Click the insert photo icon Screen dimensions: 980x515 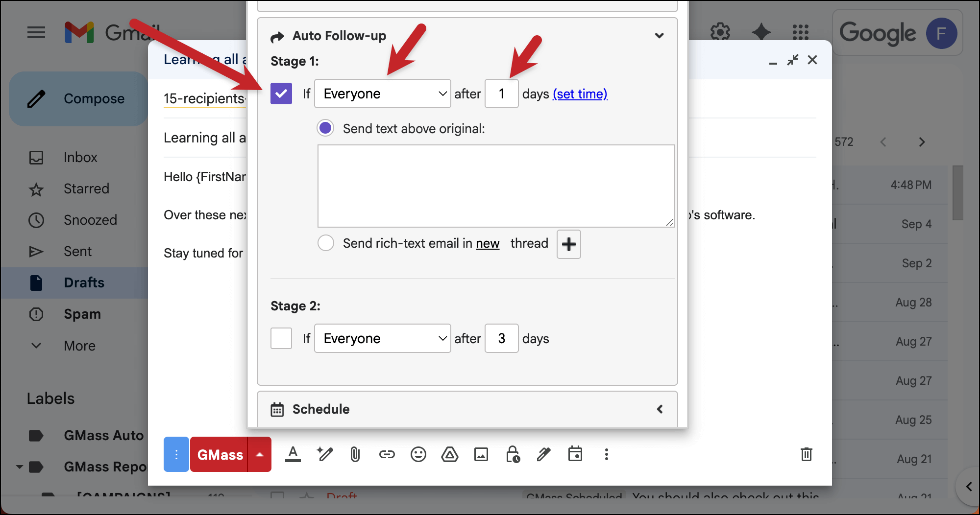point(481,455)
